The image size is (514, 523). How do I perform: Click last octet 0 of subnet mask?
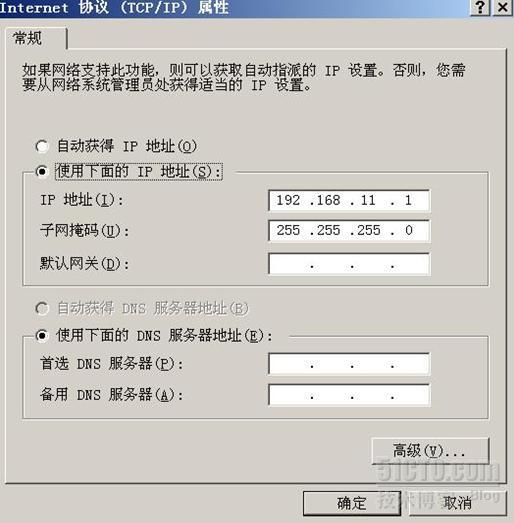point(409,230)
